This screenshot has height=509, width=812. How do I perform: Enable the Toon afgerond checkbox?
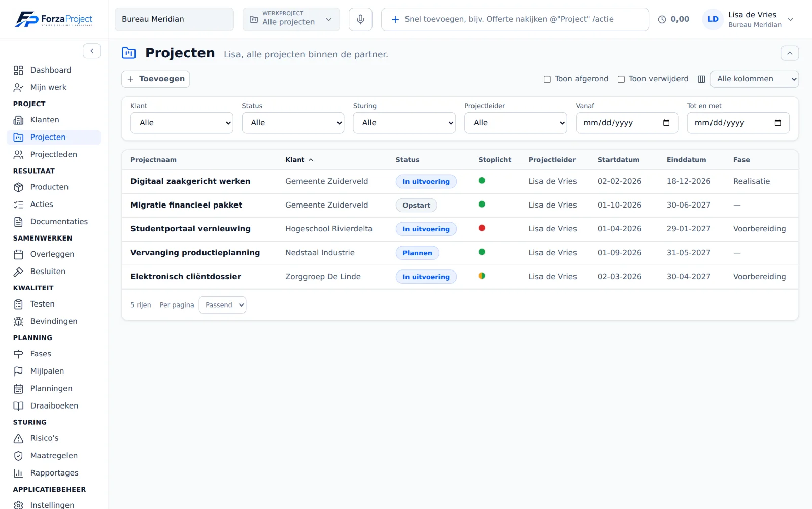547,79
